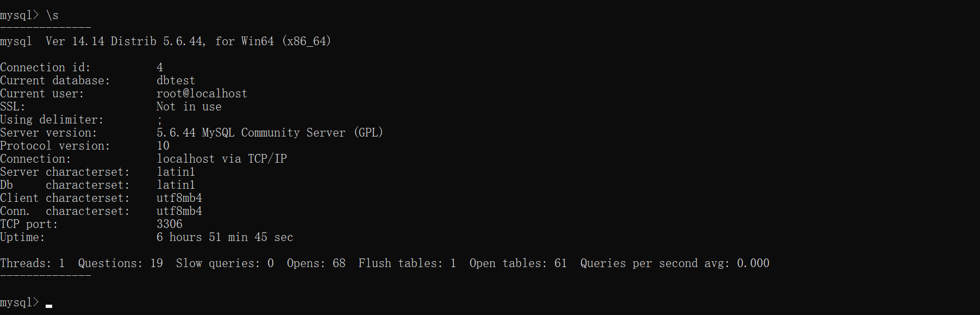This screenshot has width=980, height=315.
Task: Click the Client characterset value utf8mb4
Action: [179, 198]
